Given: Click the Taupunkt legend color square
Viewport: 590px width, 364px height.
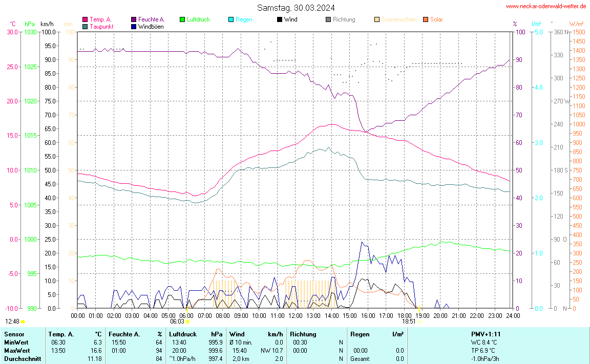Looking at the screenshot, I should [x=85, y=26].
